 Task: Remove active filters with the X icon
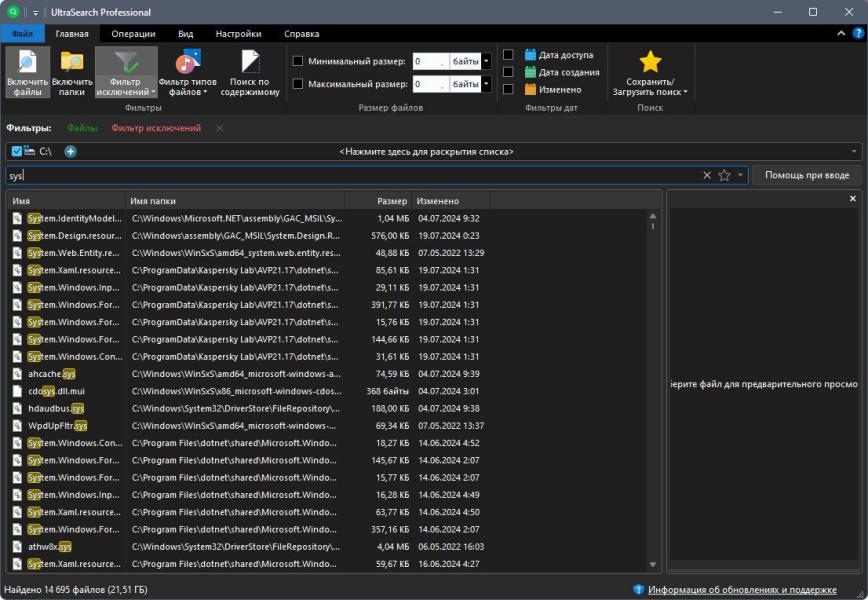coord(220,128)
